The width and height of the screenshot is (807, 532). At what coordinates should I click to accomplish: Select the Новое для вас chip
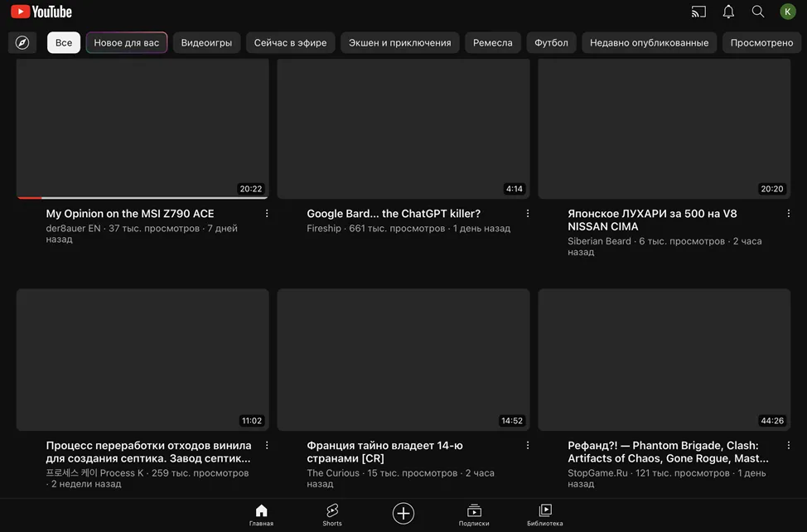coord(127,43)
